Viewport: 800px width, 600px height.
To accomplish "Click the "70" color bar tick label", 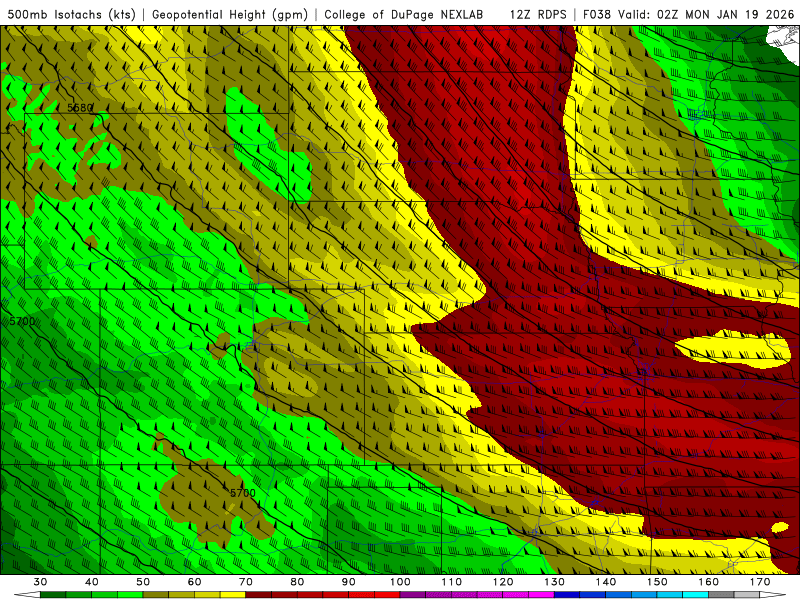I will click(246, 582).
